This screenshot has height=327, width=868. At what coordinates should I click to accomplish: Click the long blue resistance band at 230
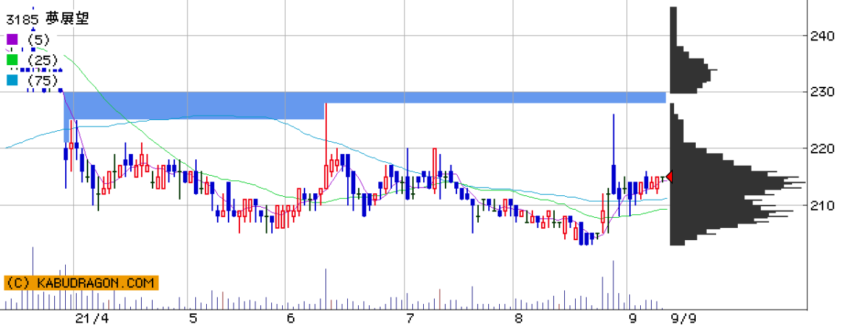coord(365,97)
